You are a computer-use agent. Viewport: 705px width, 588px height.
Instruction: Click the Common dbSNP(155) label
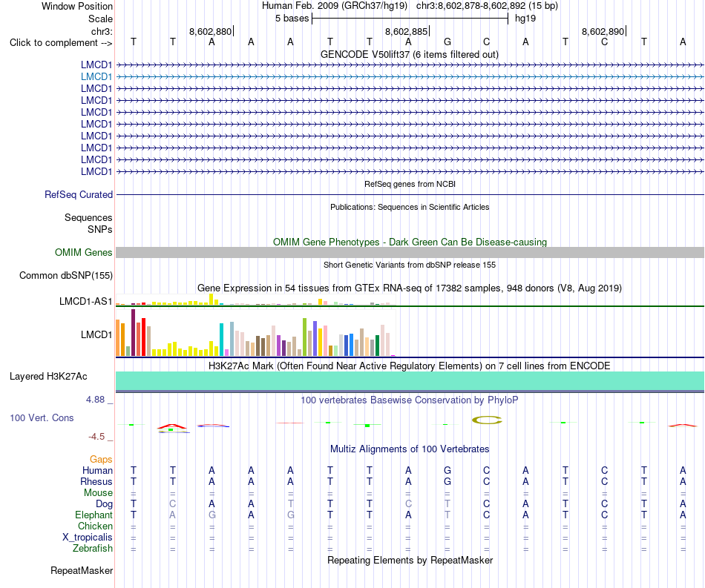[65, 275]
